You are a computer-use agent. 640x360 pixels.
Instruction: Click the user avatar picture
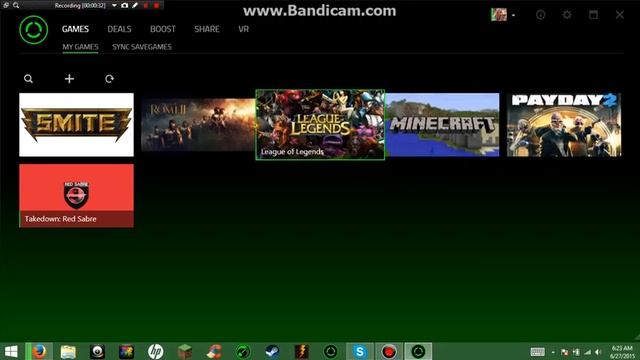pos(499,15)
